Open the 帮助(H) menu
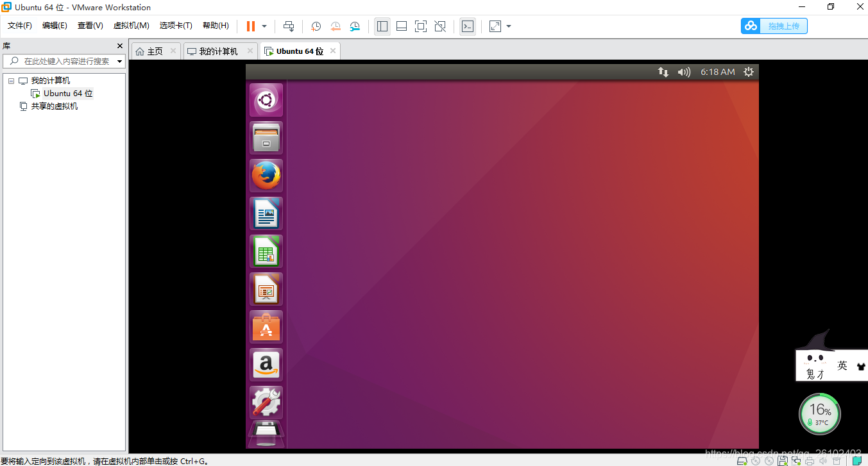Image resolution: width=868 pixels, height=466 pixels. click(216, 26)
